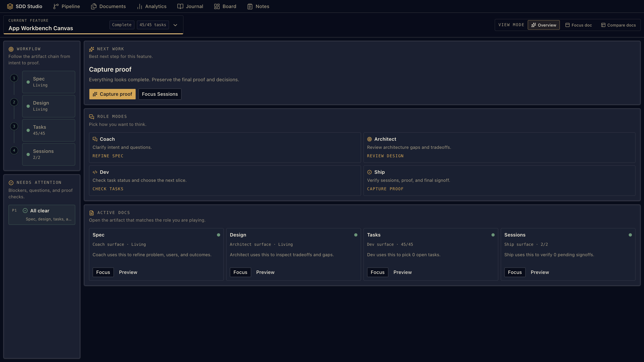Viewport: 644px width, 362px height.
Task: Click the Active Docs file icon
Action: click(92, 213)
